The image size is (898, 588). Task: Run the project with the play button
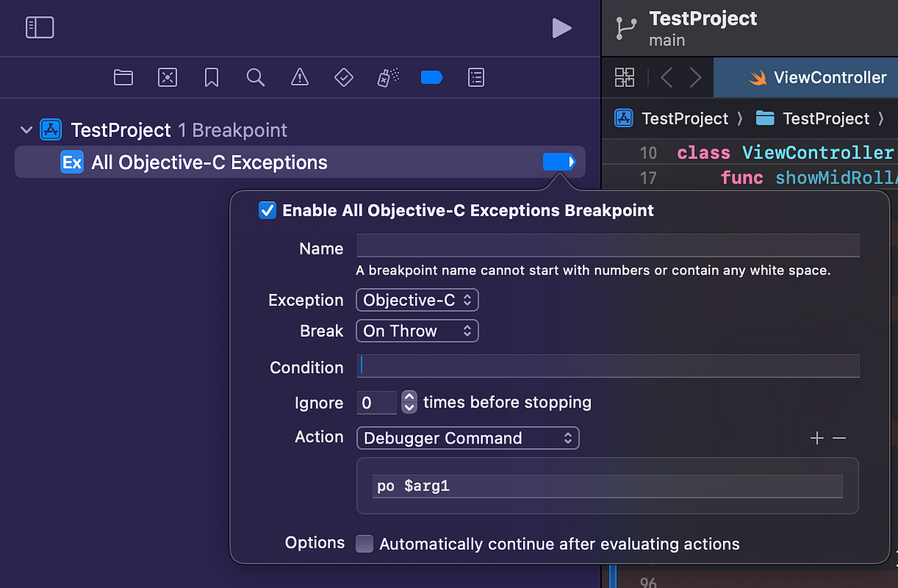point(562,28)
